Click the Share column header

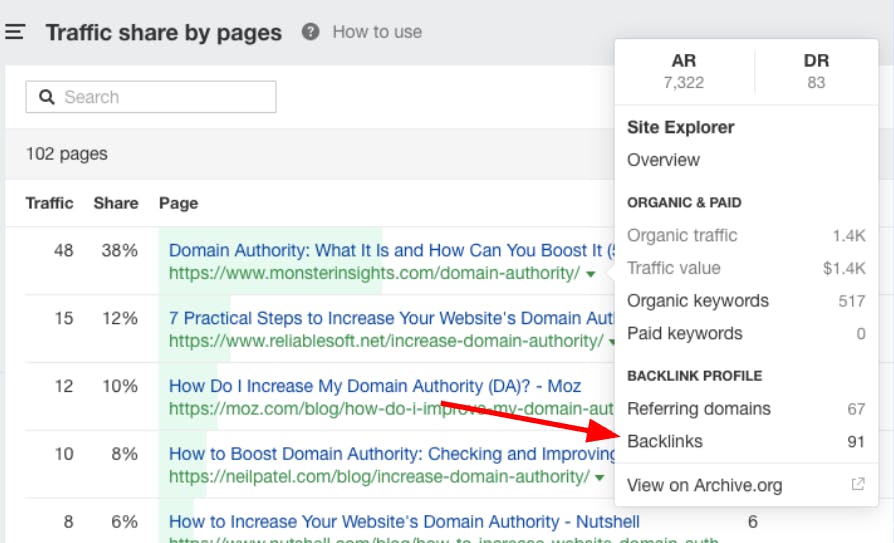pyautogui.click(x=116, y=203)
